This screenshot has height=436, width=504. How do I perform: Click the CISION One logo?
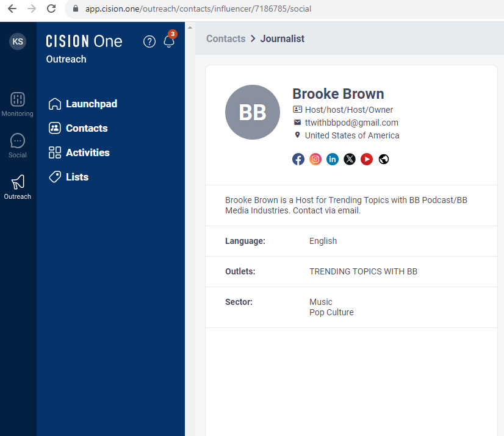pyautogui.click(x=84, y=41)
